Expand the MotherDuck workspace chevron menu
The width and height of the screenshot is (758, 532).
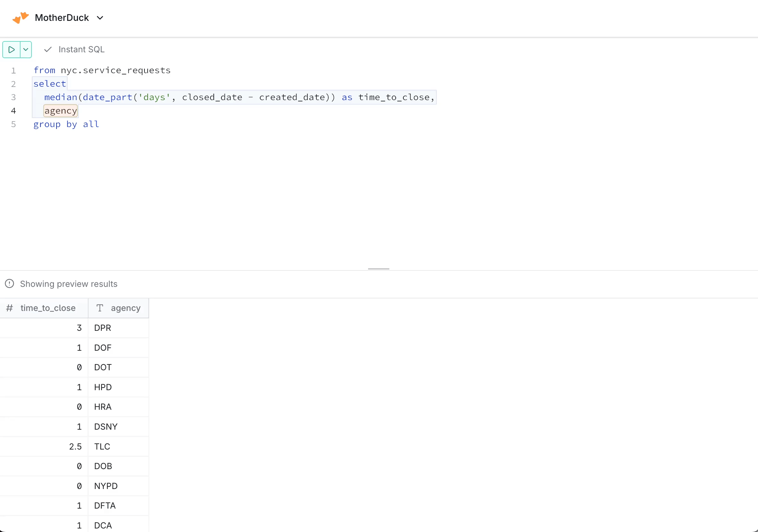(100, 18)
